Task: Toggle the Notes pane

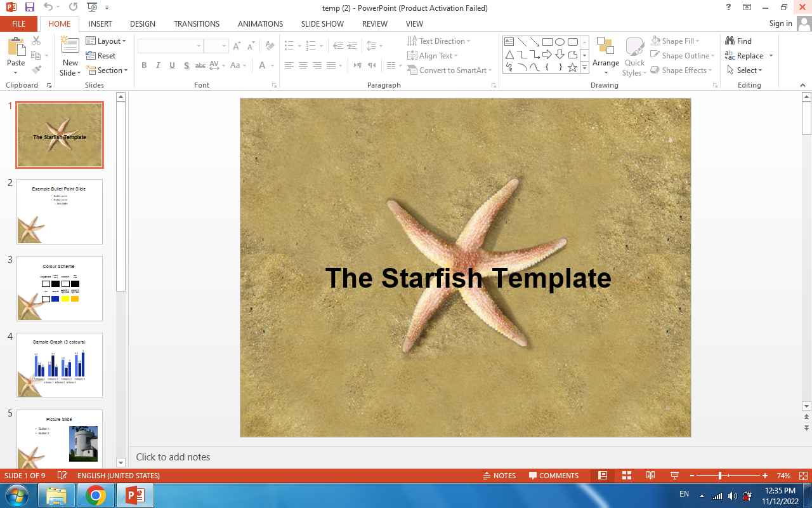Action: pyautogui.click(x=499, y=476)
